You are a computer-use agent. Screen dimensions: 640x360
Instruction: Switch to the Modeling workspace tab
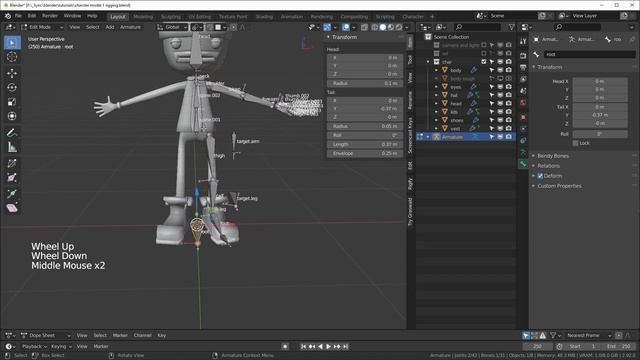(143, 17)
